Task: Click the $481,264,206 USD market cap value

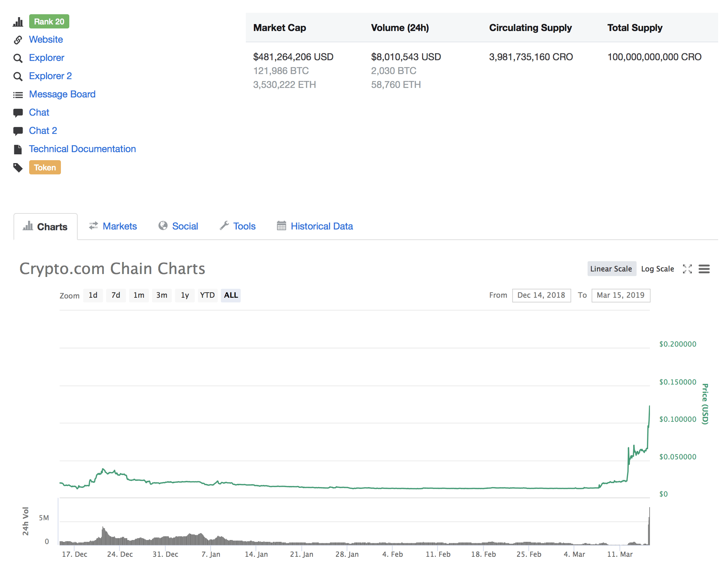Action: pyautogui.click(x=293, y=57)
